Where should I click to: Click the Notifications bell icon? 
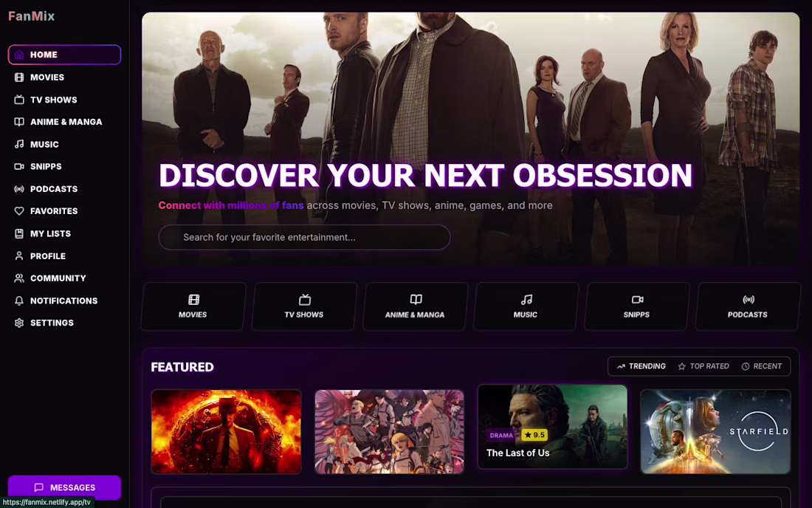(19, 301)
